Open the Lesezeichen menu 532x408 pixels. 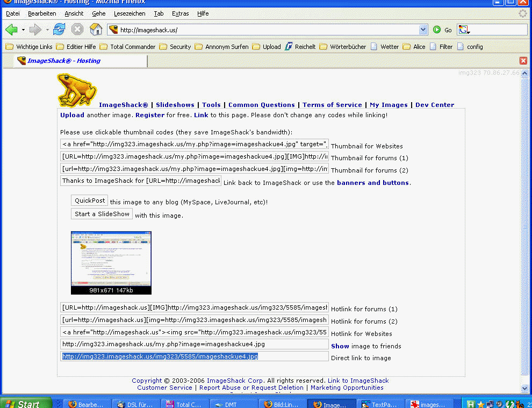(130, 13)
